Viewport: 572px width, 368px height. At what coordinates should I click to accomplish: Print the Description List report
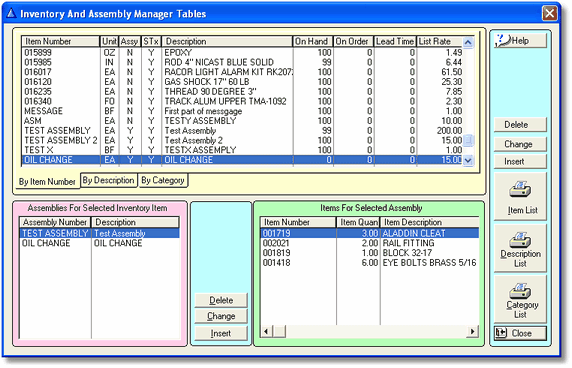tap(520, 248)
